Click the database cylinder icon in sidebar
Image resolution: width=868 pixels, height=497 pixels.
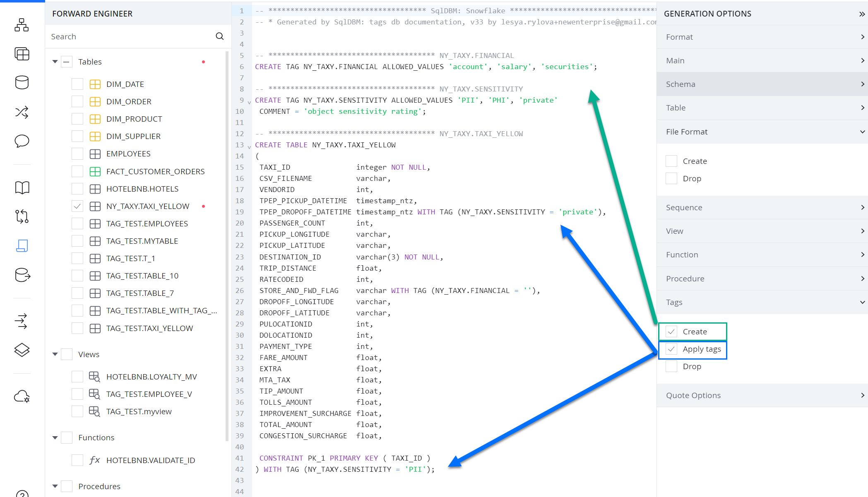pyautogui.click(x=22, y=83)
